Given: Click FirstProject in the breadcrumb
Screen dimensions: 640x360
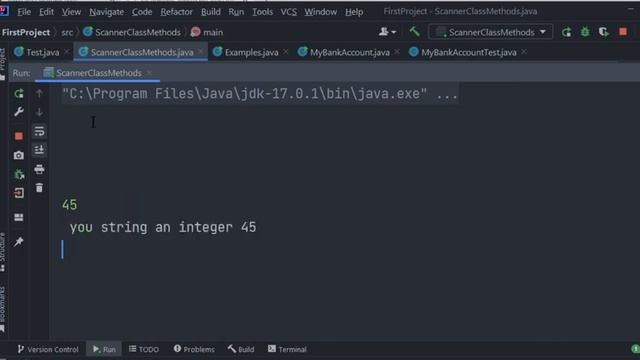Looking at the screenshot, I should tap(26, 32).
